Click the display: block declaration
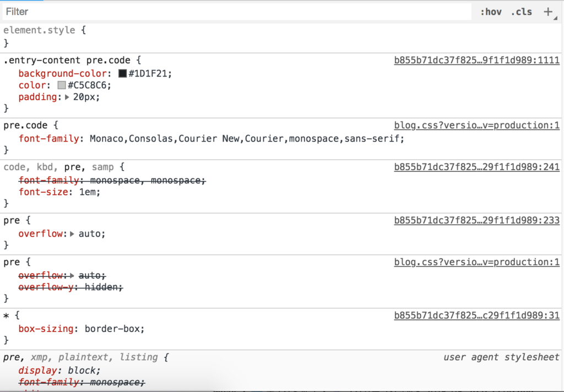 point(59,371)
